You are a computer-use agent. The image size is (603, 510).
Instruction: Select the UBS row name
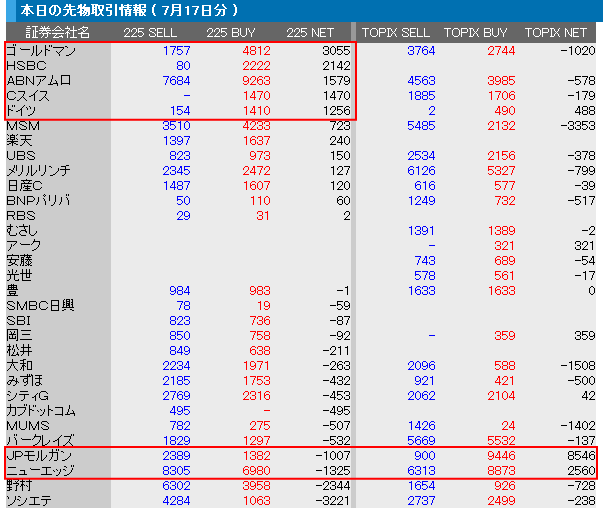point(21,155)
